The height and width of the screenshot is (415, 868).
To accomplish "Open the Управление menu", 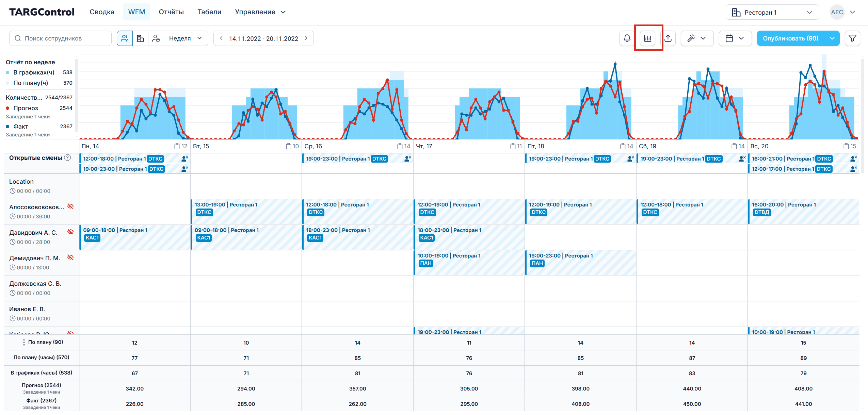I will point(260,12).
